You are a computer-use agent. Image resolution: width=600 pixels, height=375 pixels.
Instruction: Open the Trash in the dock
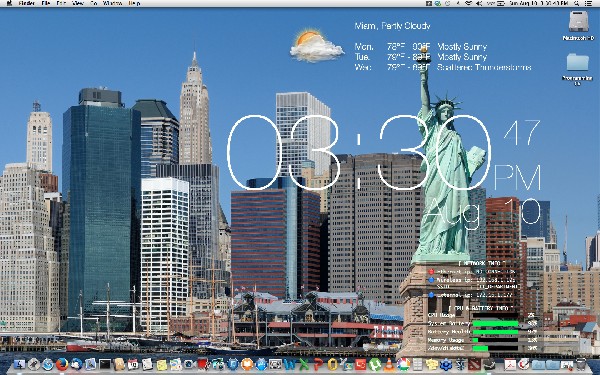click(x=581, y=364)
